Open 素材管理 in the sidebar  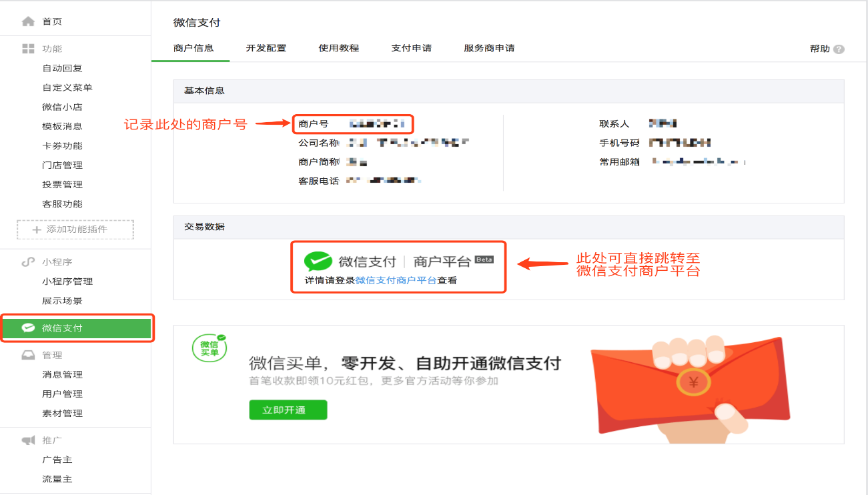pyautogui.click(x=62, y=414)
